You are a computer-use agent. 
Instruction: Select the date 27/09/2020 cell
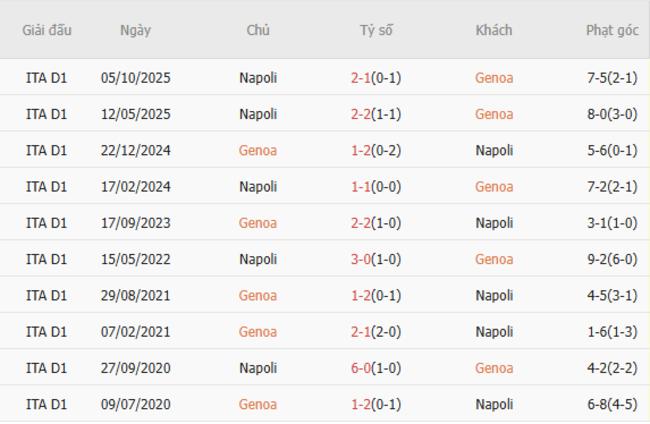135,368
